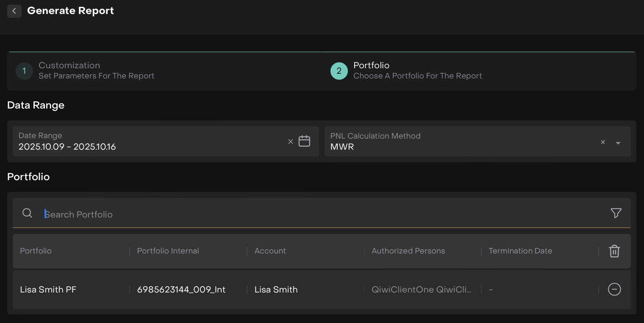The height and width of the screenshot is (323, 644).
Task: Click the Authorized Persons column header
Action: click(x=408, y=251)
